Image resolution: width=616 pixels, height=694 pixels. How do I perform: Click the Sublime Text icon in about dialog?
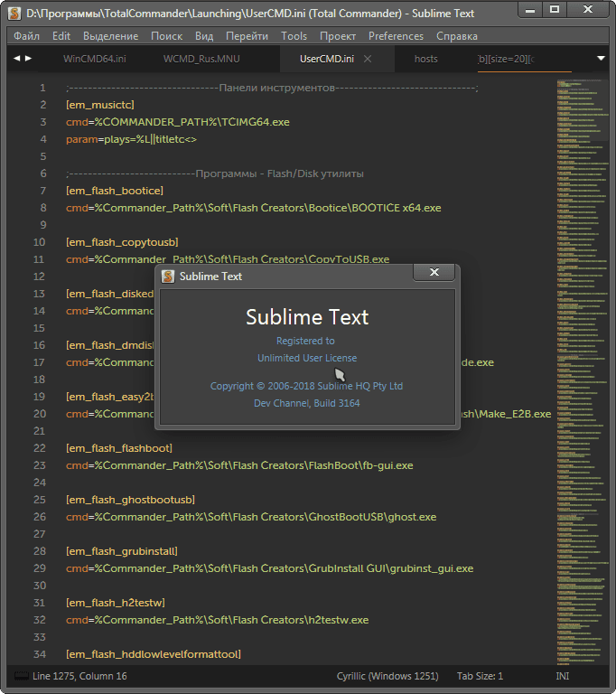pos(168,277)
